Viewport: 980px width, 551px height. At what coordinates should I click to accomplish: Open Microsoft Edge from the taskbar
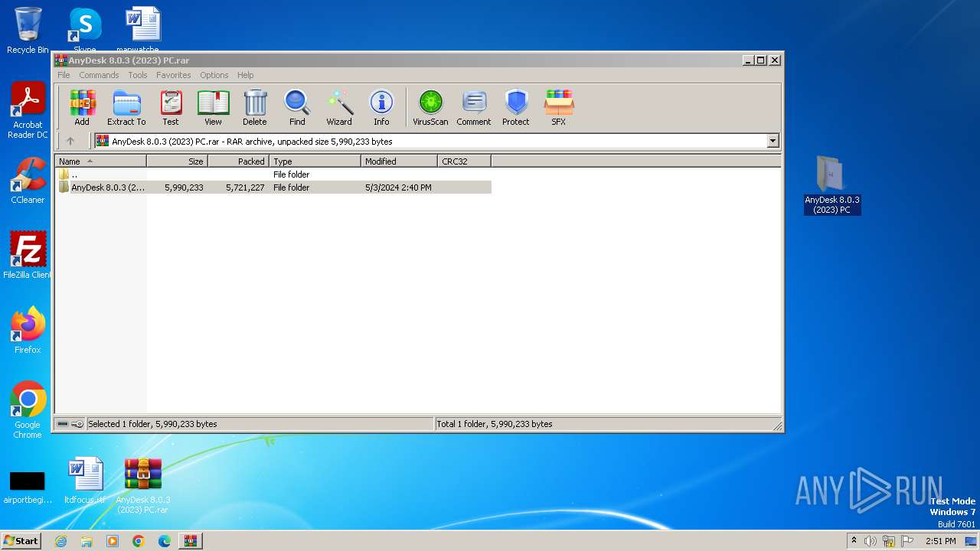tap(164, 541)
